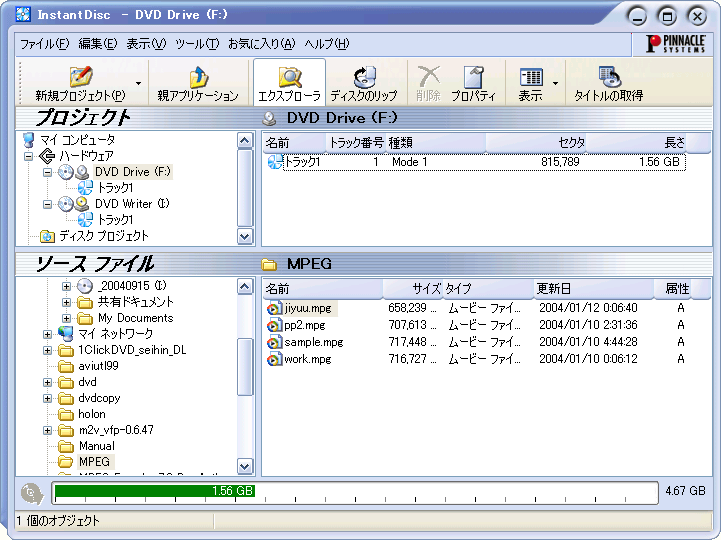
Task: Select the ハードウェア tree item
Action: point(86,156)
